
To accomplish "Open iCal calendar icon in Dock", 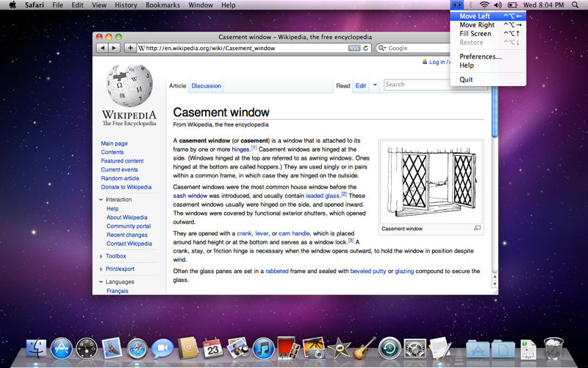I will tap(212, 348).
